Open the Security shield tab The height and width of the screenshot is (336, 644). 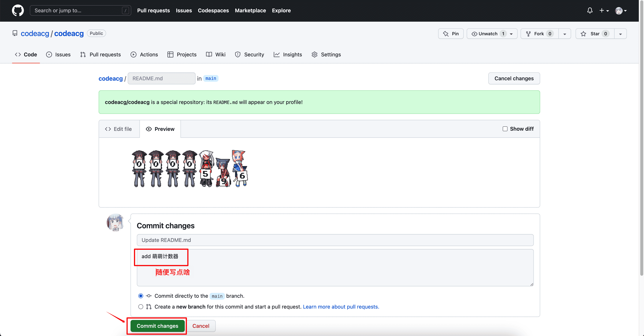tap(237, 54)
